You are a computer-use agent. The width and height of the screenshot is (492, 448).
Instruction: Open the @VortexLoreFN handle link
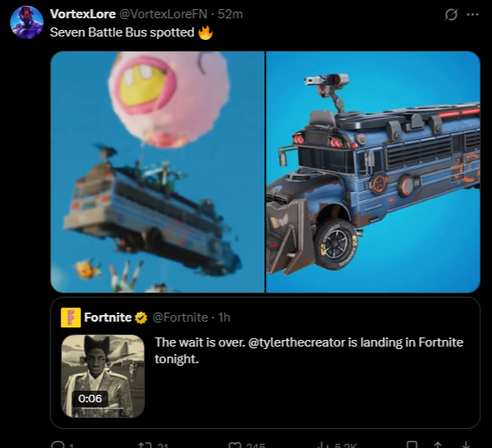163,14
